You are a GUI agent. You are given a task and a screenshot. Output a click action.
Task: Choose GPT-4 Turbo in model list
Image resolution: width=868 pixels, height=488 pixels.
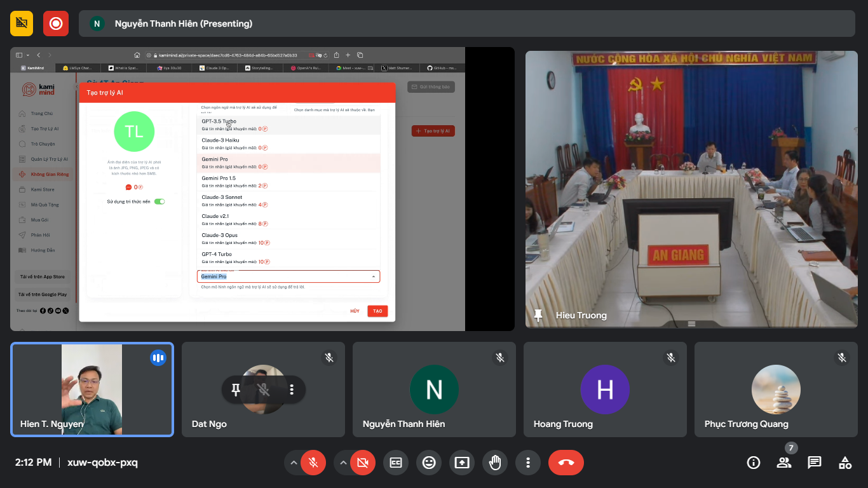click(x=288, y=258)
